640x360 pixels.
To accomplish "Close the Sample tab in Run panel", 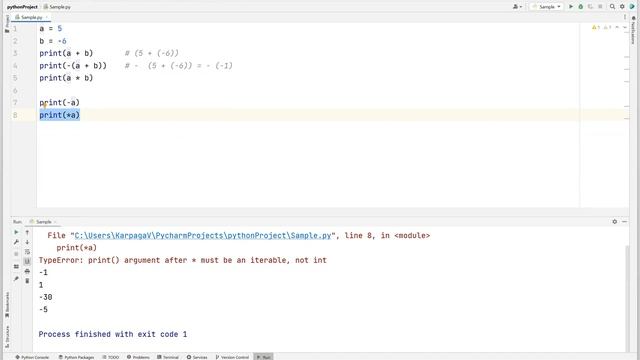I will (x=55, y=222).
